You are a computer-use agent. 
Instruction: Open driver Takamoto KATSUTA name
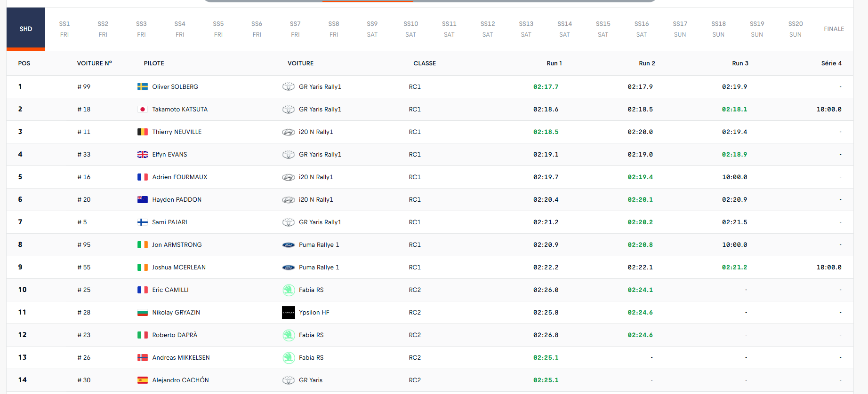180,109
